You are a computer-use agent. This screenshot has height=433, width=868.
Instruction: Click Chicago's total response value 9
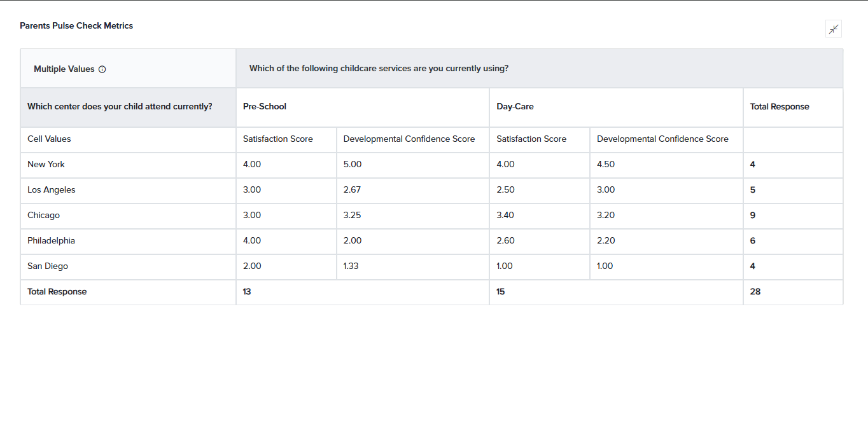pos(753,216)
